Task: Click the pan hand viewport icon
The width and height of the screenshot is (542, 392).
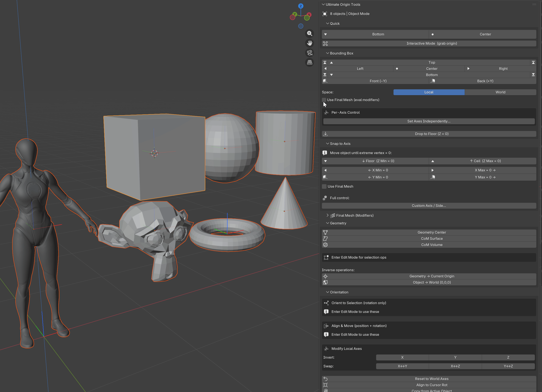Action: tap(310, 43)
